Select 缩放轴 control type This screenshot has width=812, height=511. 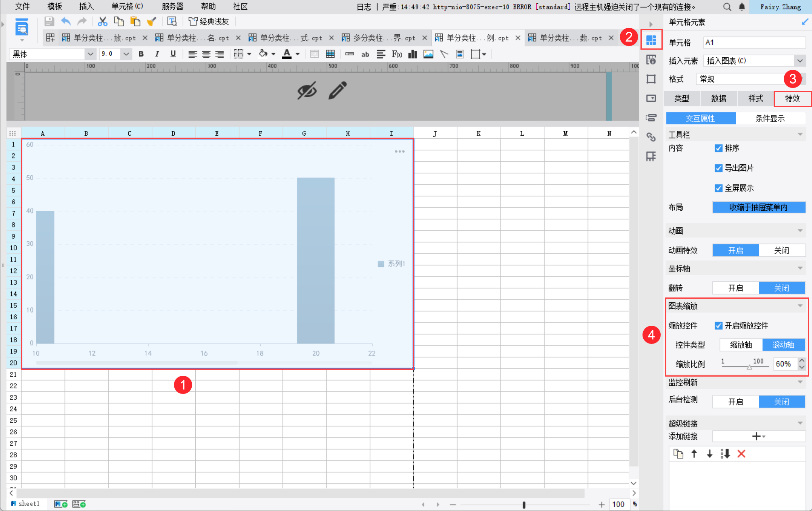point(741,345)
